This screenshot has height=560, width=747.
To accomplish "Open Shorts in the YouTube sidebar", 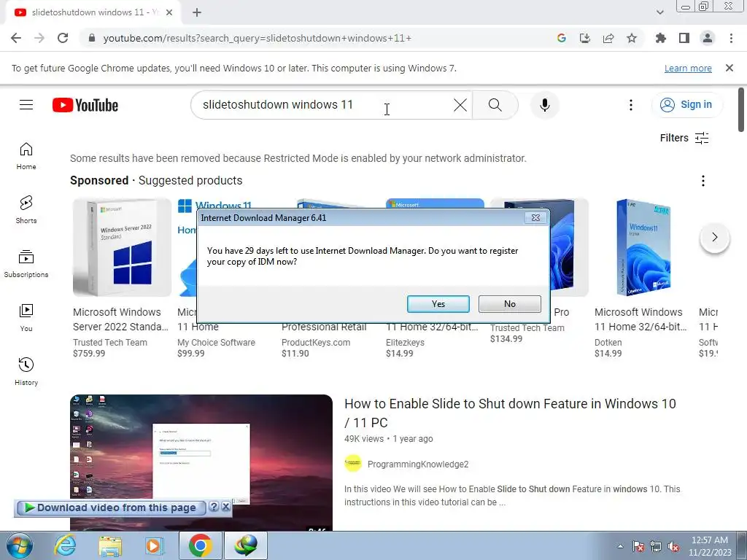I will (x=26, y=210).
